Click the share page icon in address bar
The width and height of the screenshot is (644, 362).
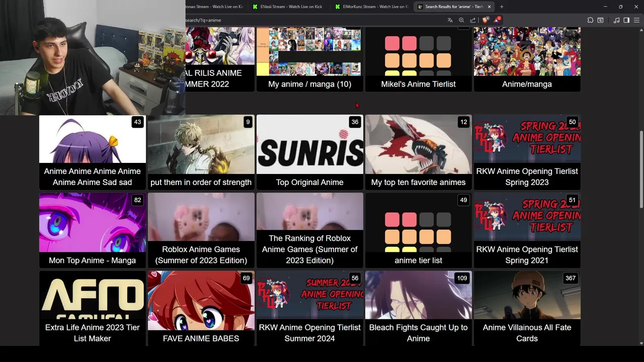[x=473, y=20]
